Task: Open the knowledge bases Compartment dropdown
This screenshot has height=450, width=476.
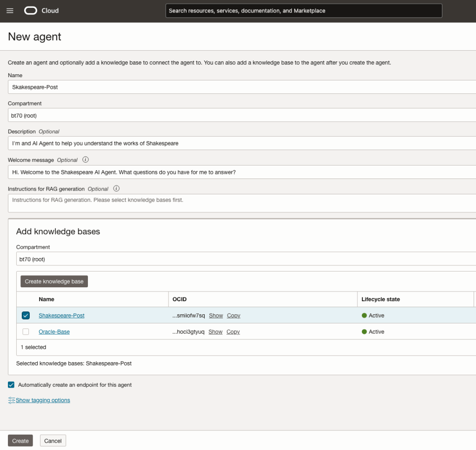Action: [x=245, y=259]
